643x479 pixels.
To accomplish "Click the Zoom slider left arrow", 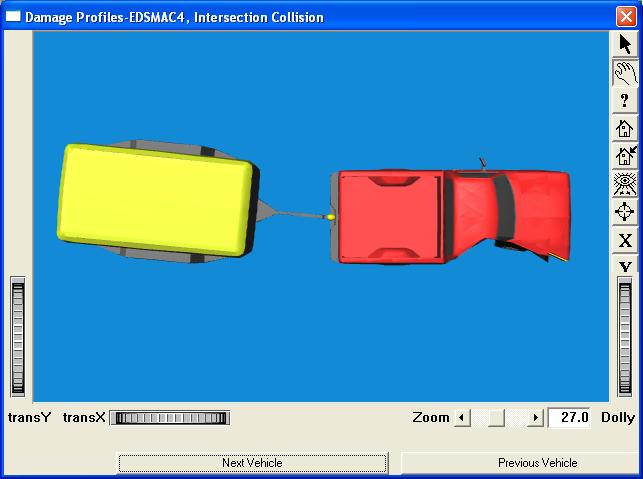I will 462,418.
